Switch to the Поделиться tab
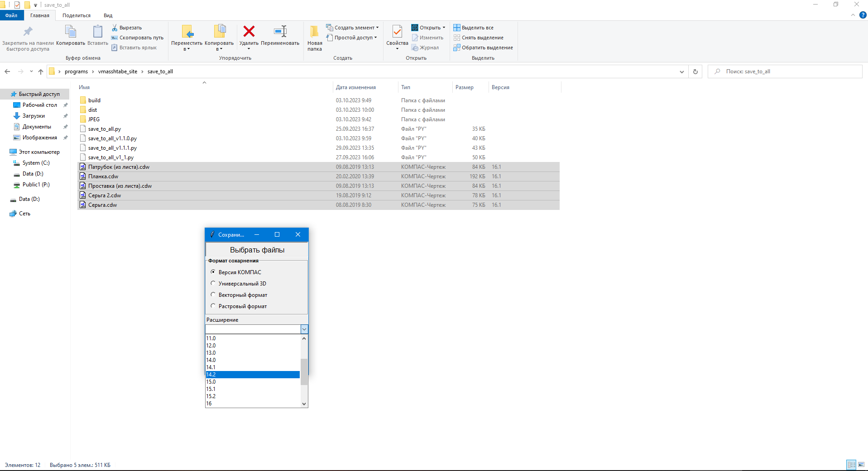 77,15
